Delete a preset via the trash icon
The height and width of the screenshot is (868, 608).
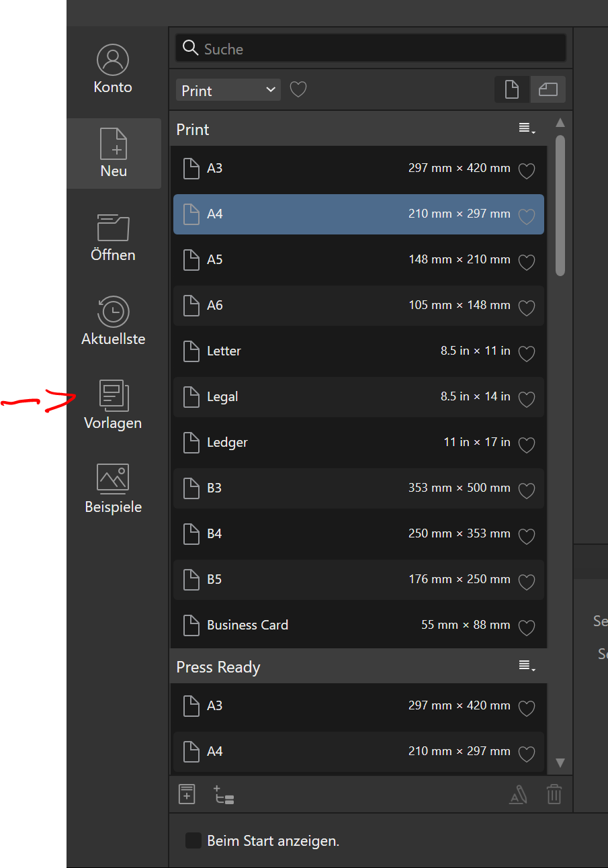(554, 794)
